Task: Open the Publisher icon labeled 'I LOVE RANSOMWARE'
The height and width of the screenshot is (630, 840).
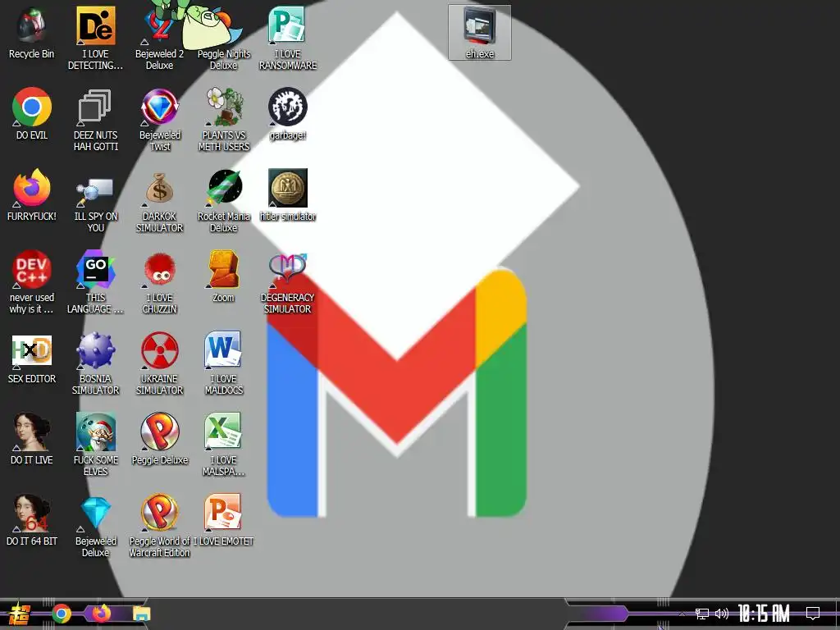Action: pyautogui.click(x=288, y=39)
